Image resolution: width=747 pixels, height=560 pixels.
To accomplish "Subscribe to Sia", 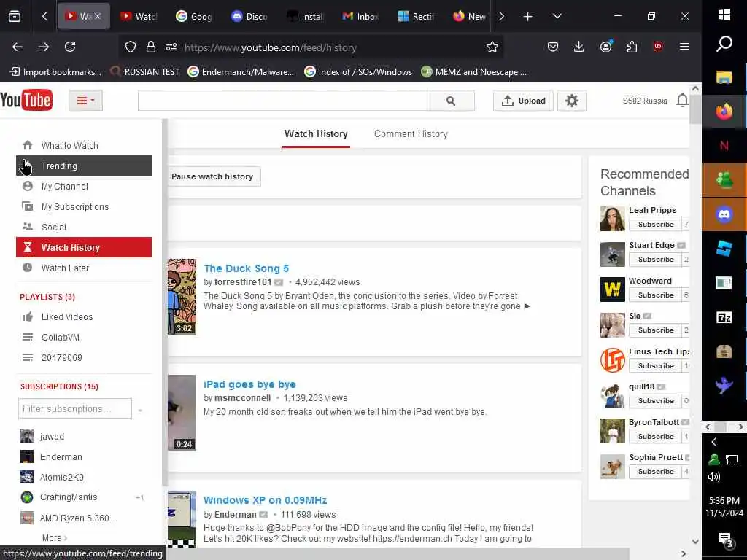I will [x=655, y=330].
